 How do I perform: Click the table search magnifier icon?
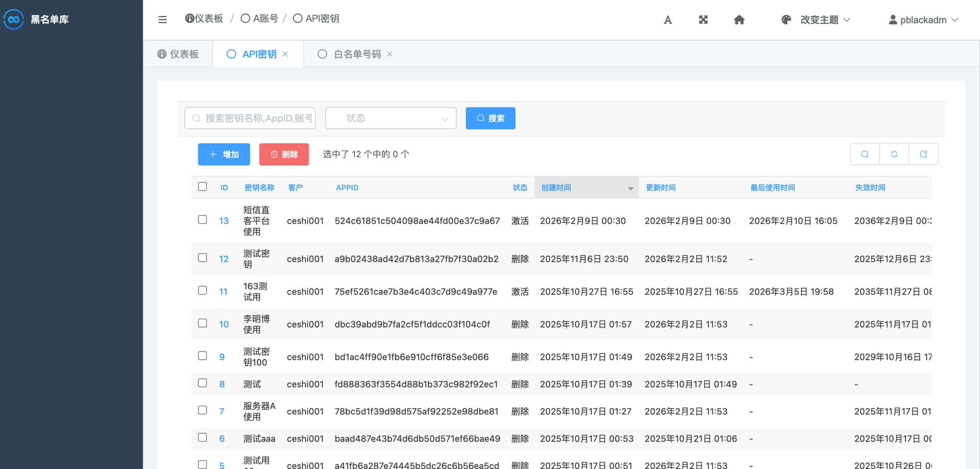[x=864, y=154]
